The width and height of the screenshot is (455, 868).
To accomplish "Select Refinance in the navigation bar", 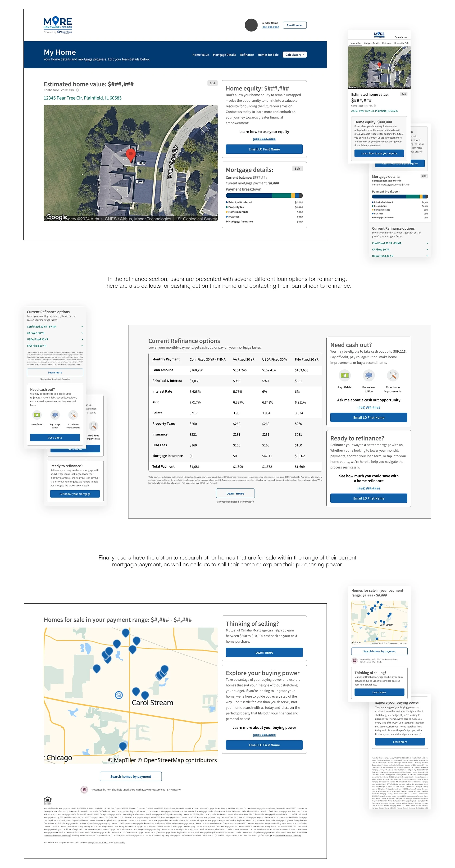I will point(247,55).
